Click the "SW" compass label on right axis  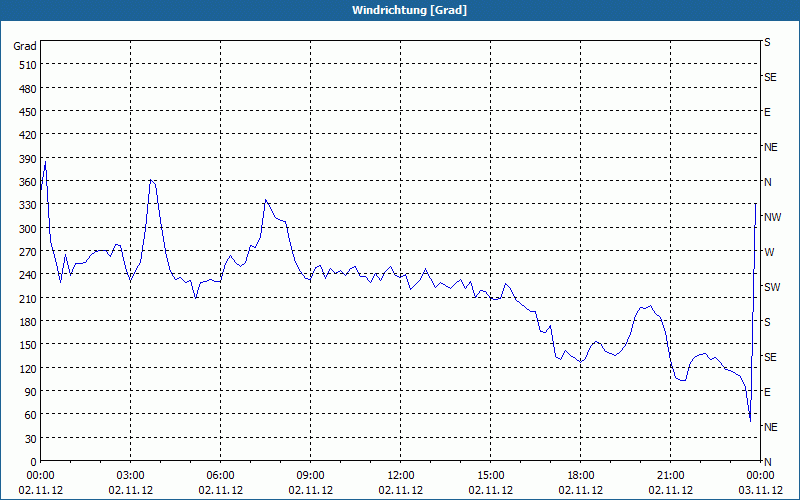click(772, 287)
